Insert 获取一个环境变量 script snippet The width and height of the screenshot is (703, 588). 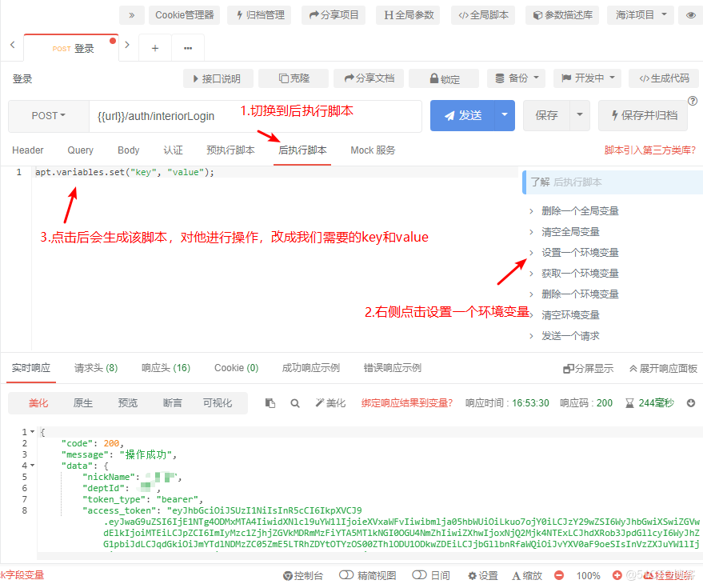pyautogui.click(x=580, y=273)
